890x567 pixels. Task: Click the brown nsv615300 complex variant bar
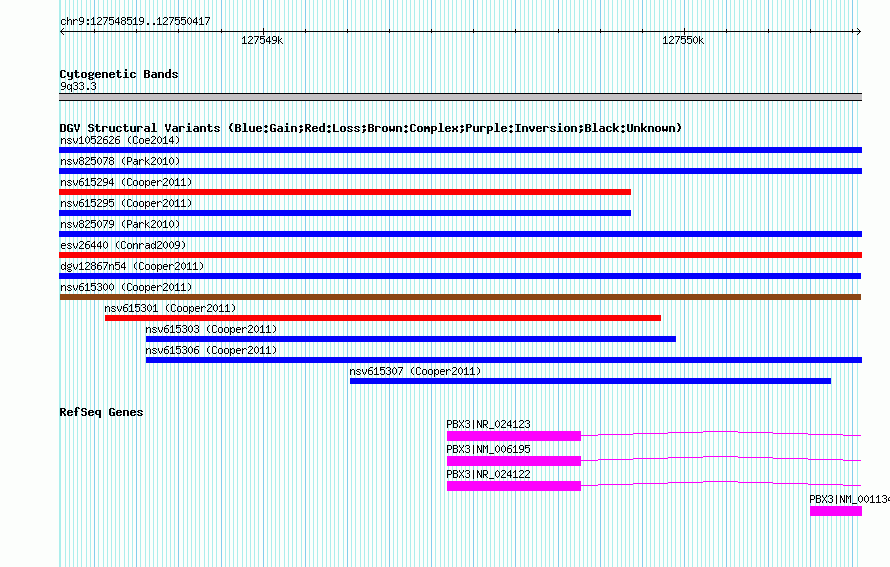460,297
